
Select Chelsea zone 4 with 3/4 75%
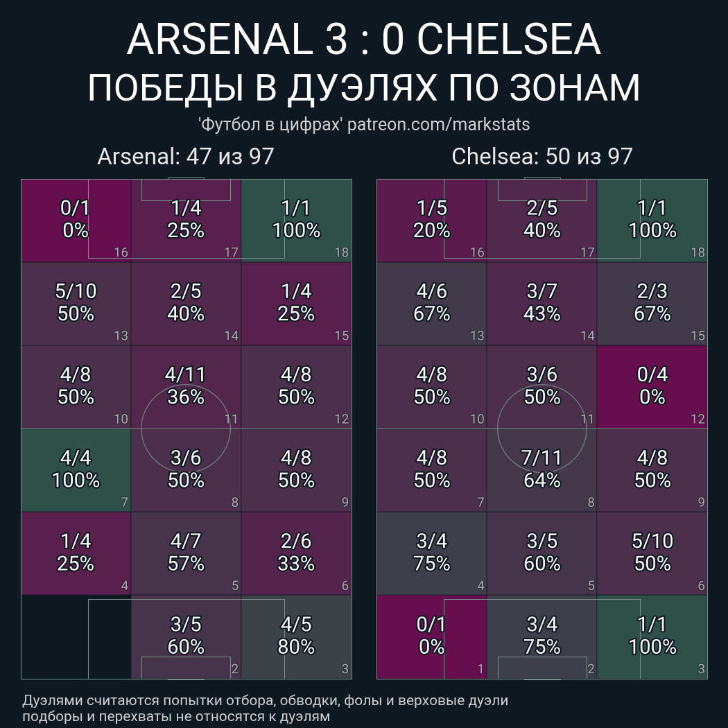tap(432, 553)
